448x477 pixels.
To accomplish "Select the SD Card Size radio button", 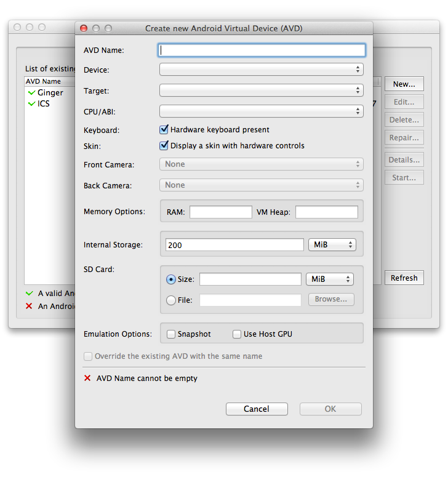I will pyautogui.click(x=171, y=279).
